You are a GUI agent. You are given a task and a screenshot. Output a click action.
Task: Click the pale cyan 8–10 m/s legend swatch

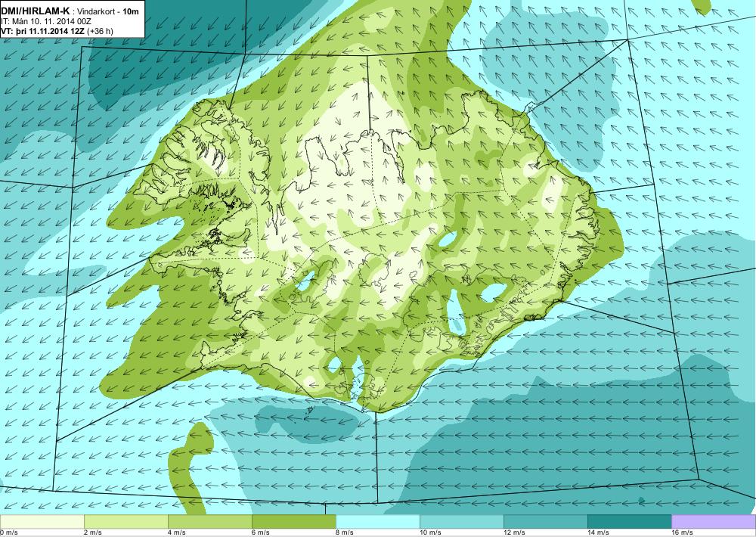pyautogui.click(x=377, y=522)
